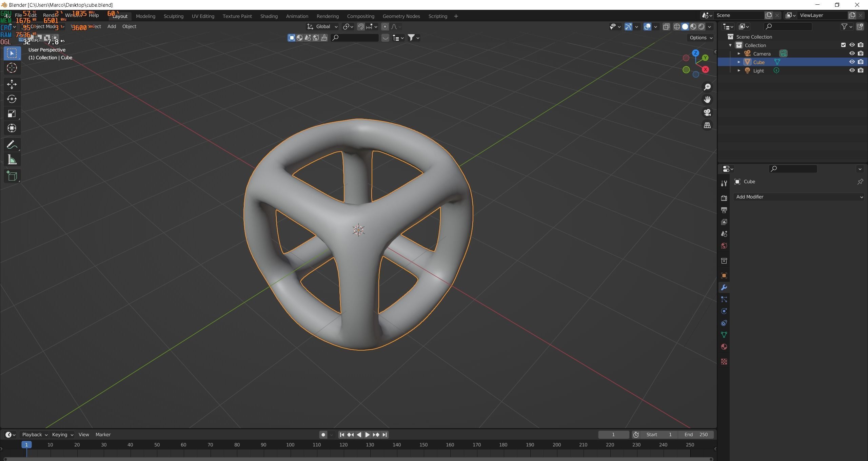Expand the Camera tree item
Viewport: 868px width, 461px height.
(x=739, y=54)
